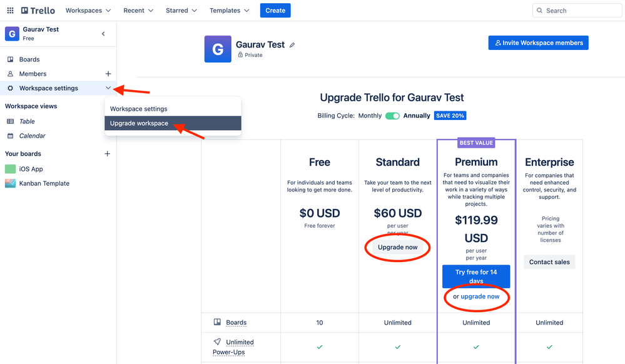Open the Starred dropdown menu
This screenshot has width=625, height=364.
point(181,11)
